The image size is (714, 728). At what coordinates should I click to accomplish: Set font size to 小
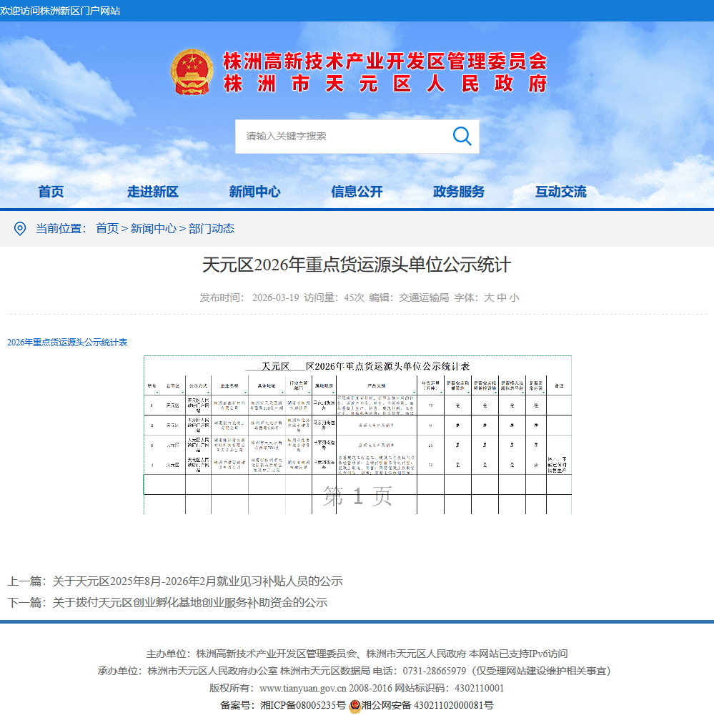coord(514,297)
